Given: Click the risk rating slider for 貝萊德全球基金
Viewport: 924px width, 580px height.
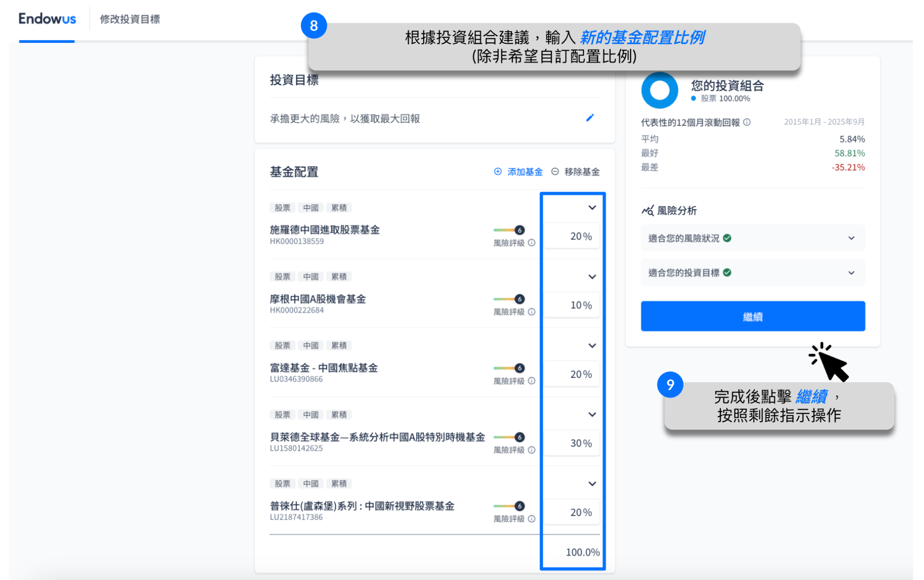Looking at the screenshot, I should click(508, 437).
